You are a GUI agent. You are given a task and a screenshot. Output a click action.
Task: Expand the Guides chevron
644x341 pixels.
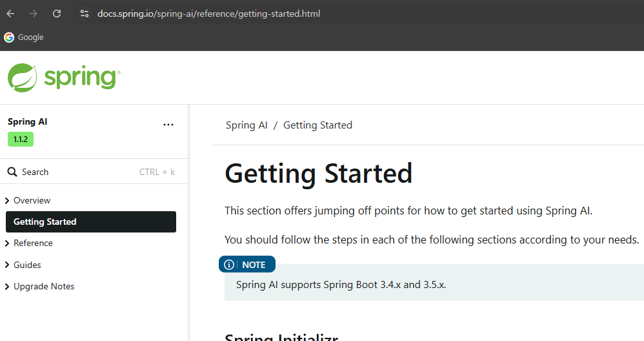7,265
